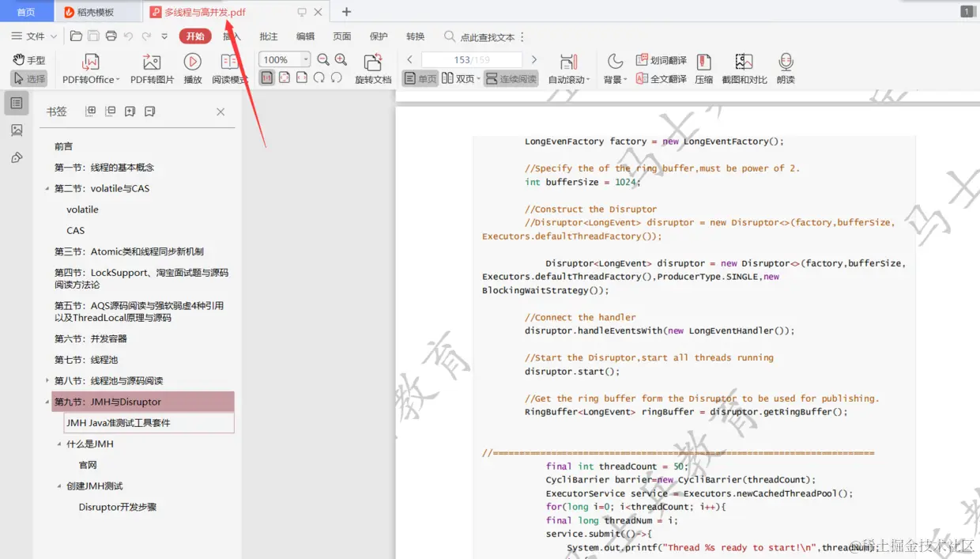Click the zoom in magnifier icon
Viewport: 980px width, 559px height.
pos(341,59)
